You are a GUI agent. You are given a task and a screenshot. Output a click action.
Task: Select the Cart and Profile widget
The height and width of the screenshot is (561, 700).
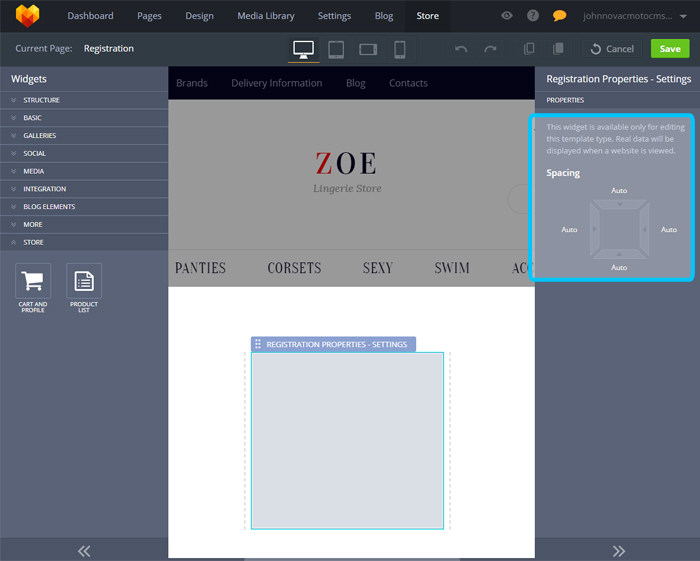pyautogui.click(x=33, y=288)
